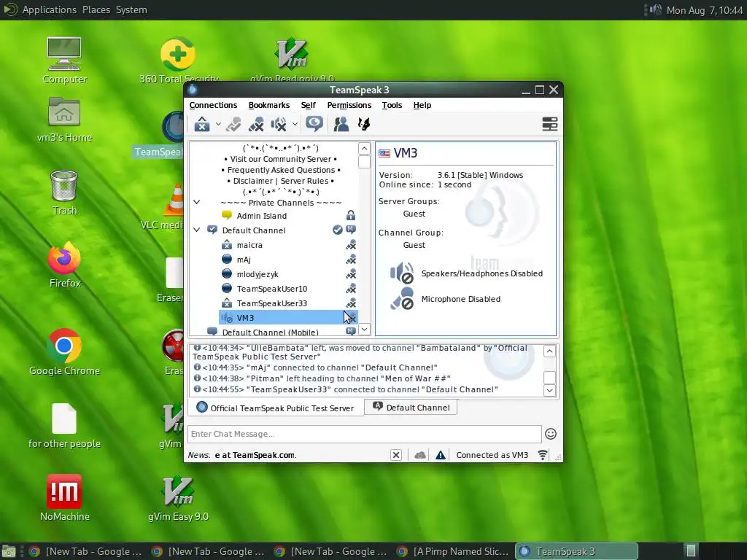Click the Speakers/Headphones Disabled icon
Screen dimensions: 747x560
click(402, 273)
